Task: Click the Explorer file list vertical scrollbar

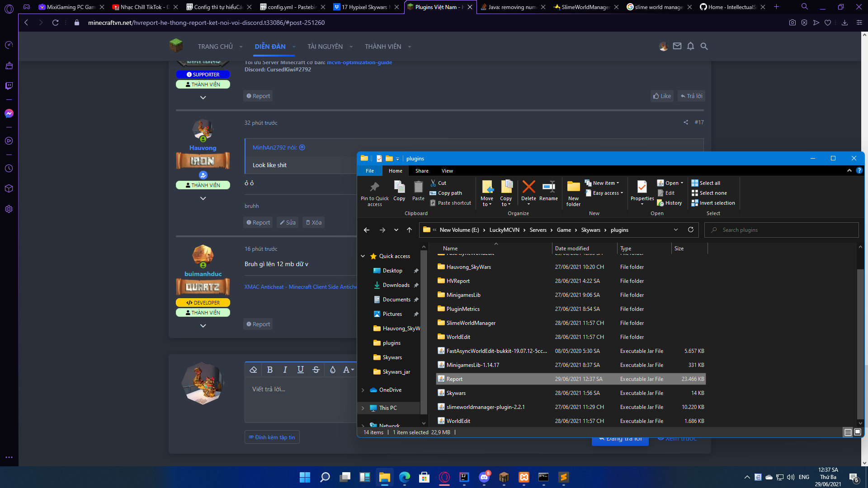Action: [860, 343]
